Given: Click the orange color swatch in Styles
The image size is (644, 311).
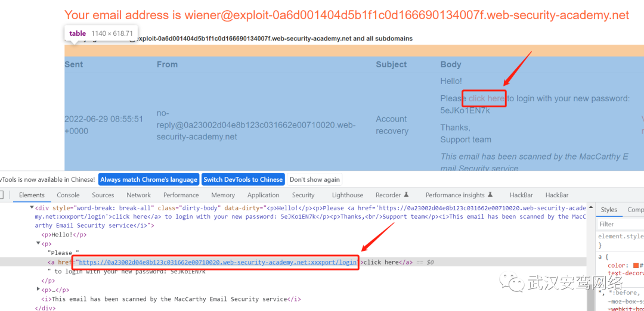Looking at the screenshot, I should [x=636, y=265].
